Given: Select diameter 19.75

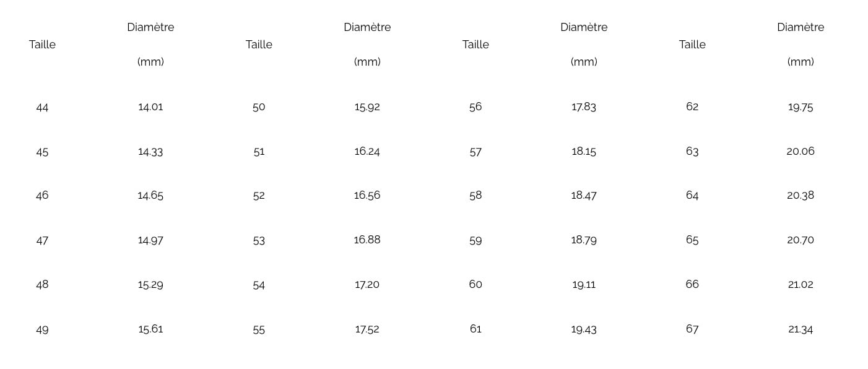Looking at the screenshot, I should pos(801,107).
